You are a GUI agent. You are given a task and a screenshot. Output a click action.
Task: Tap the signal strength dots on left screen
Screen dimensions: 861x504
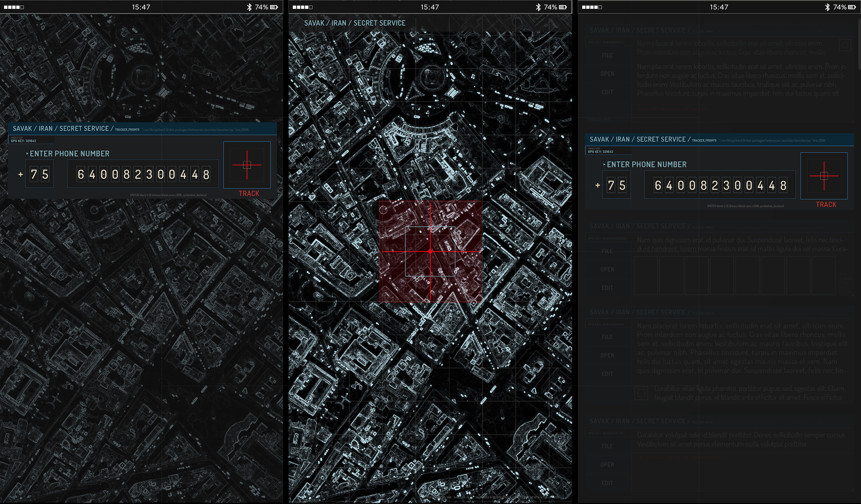pyautogui.click(x=14, y=7)
